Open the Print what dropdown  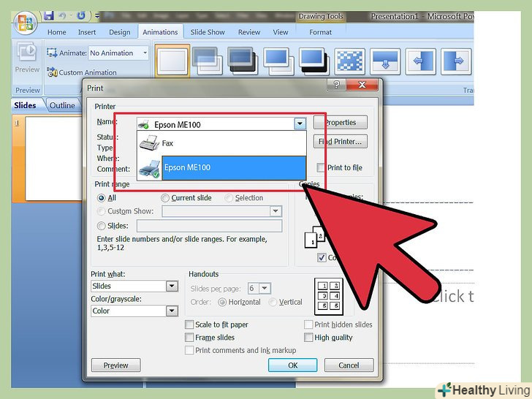[172, 286]
